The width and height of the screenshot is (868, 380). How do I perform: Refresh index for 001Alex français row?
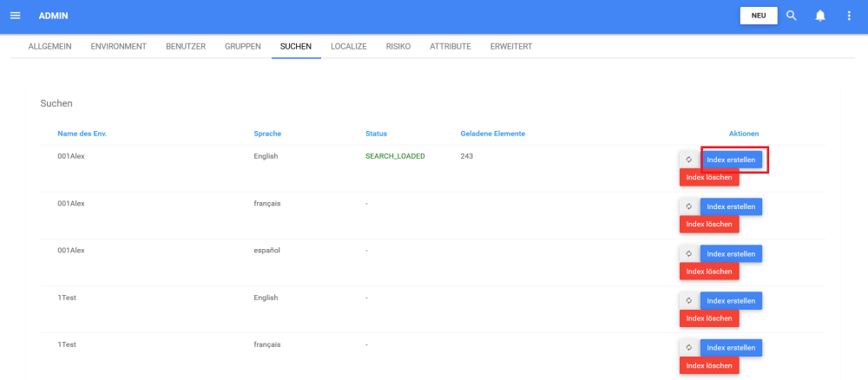tap(689, 206)
